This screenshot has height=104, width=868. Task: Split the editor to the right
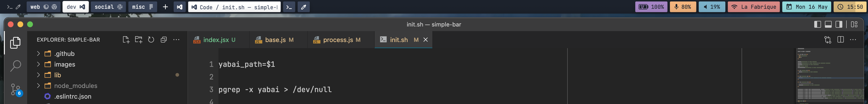pyautogui.click(x=840, y=40)
